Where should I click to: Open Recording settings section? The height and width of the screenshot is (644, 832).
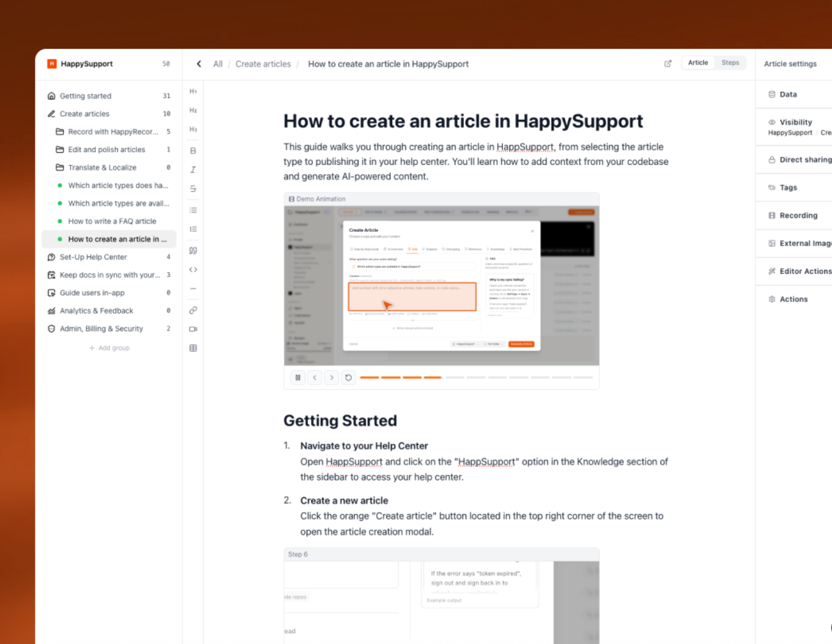794,216
